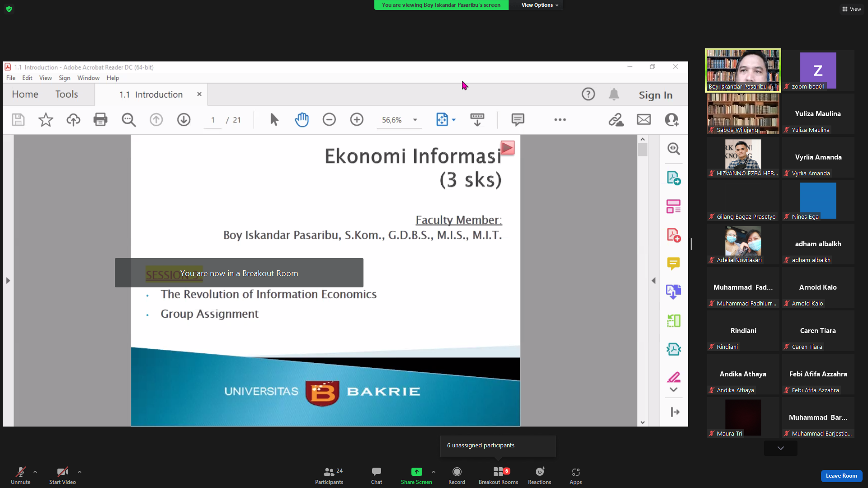The image size is (868, 488).
Task: Zoom out with the minus button
Action: click(329, 120)
